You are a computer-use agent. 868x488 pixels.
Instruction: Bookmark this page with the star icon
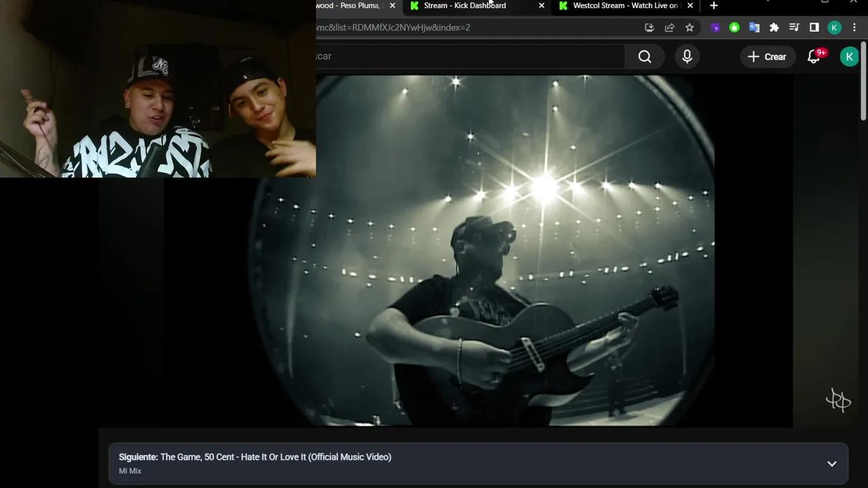[690, 27]
